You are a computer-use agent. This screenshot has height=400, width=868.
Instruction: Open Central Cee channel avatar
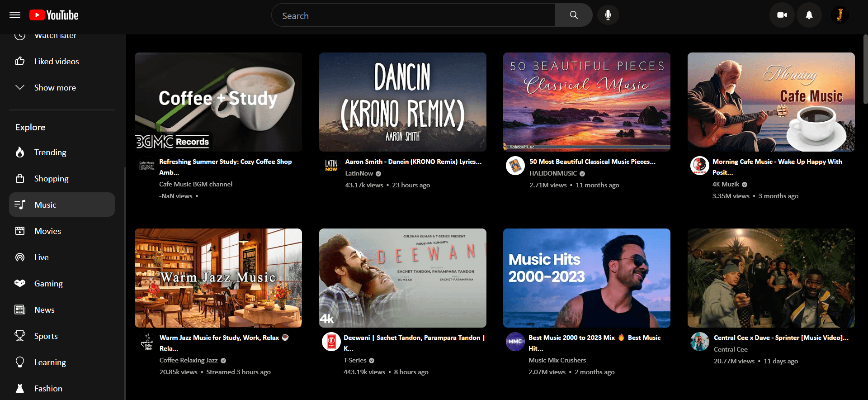coord(699,342)
